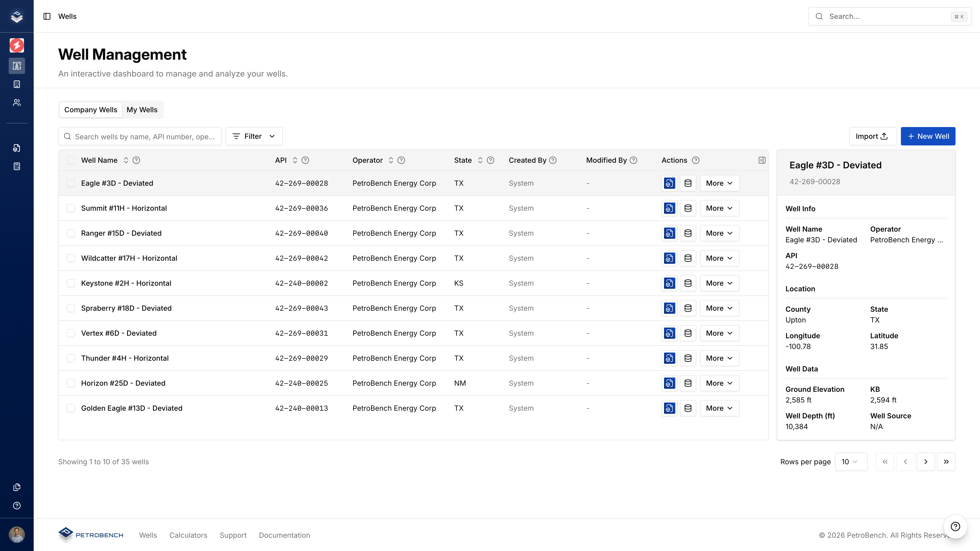Click the New Well button
The width and height of the screenshot is (980, 551).
(x=928, y=136)
